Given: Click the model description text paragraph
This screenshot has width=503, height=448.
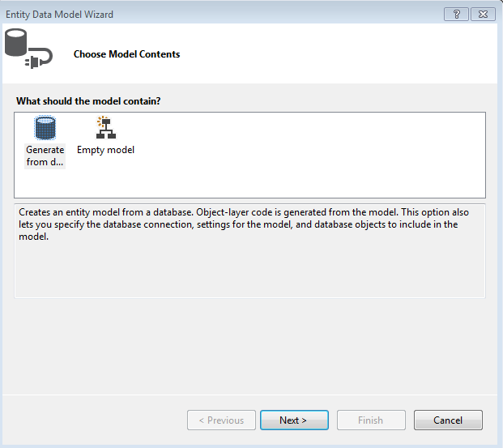Looking at the screenshot, I should 243,224.
